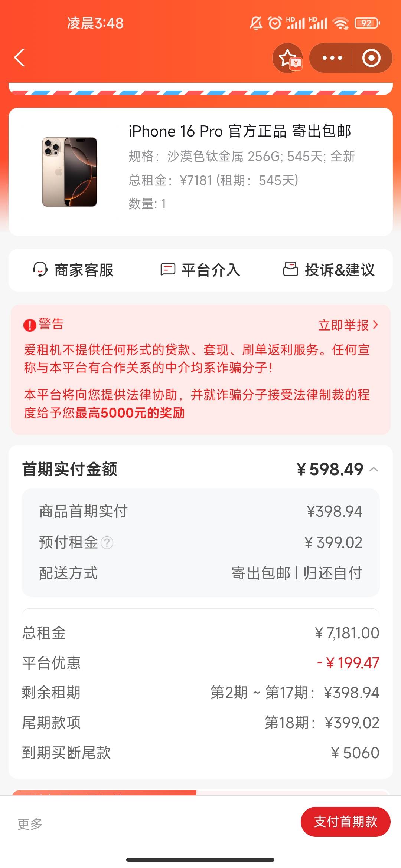The height and width of the screenshot is (868, 401).
Task: Click the 立即举报 link
Action: tap(343, 325)
